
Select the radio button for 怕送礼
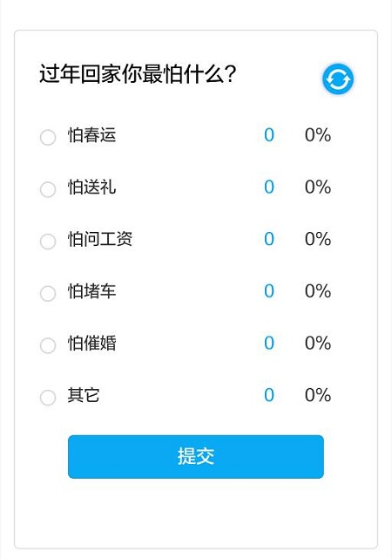(48, 189)
